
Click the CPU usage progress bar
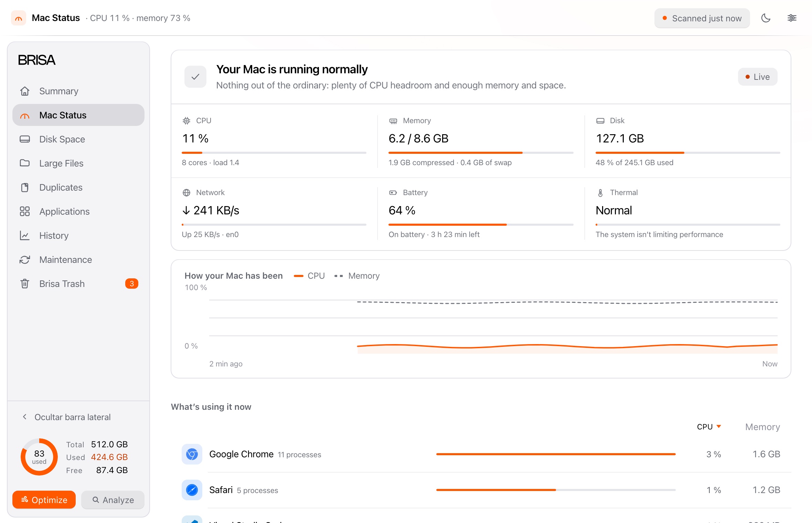[274, 152]
